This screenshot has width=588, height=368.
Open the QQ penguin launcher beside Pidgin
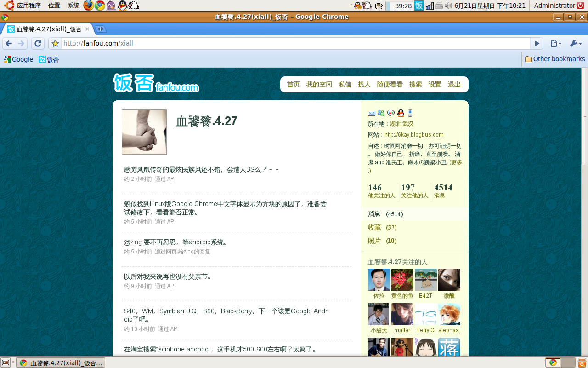click(x=122, y=6)
